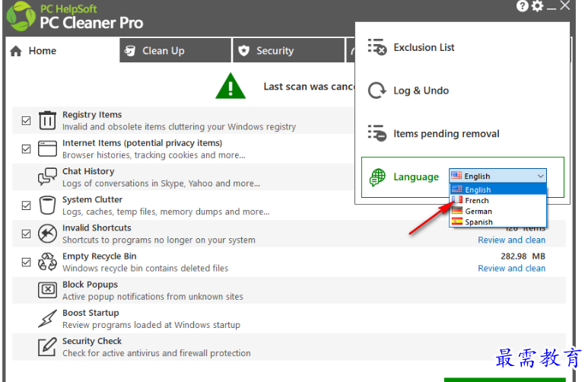Close the PC Cleaner Pro window
This screenshot has width=588, height=382.
pos(565,5)
